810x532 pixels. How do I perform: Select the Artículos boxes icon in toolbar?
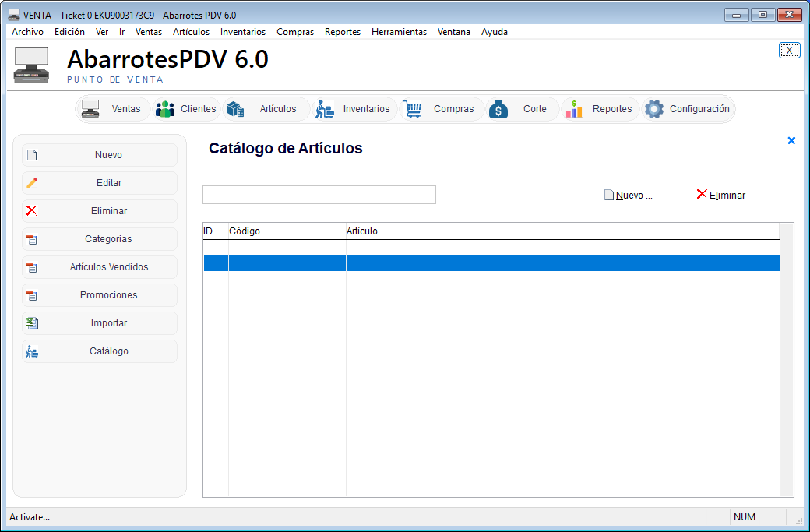(235, 109)
